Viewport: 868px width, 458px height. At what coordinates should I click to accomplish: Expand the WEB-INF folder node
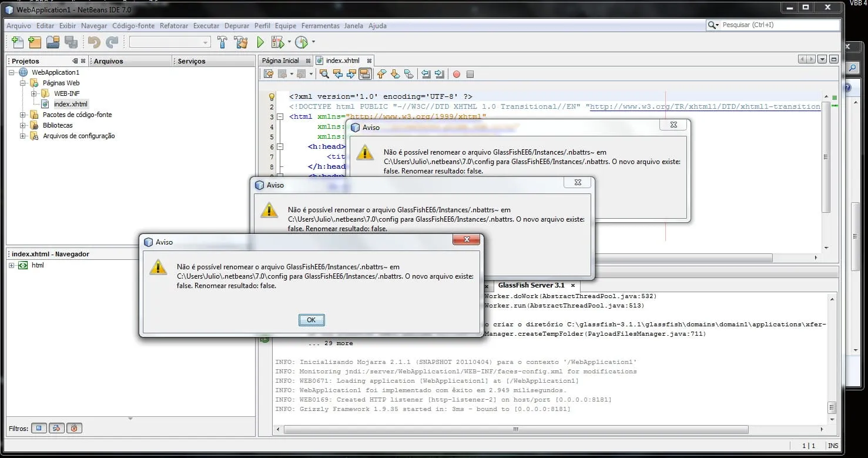[34, 93]
